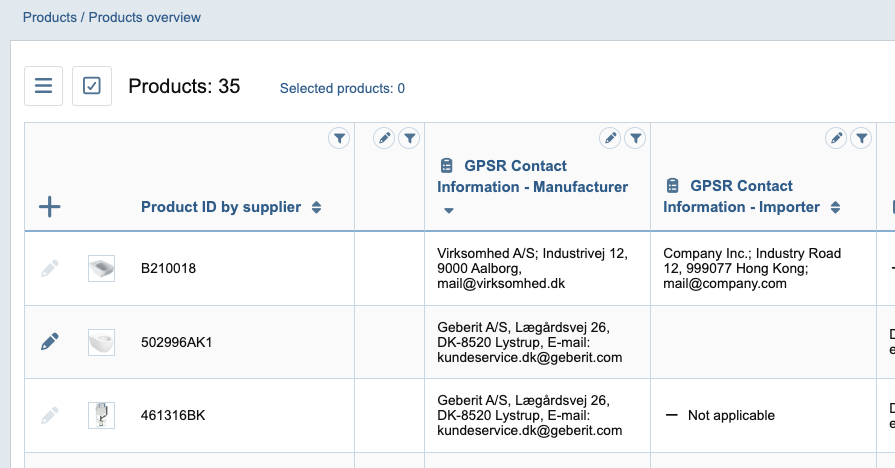Sort by Product ID by supplier arrows

point(316,207)
